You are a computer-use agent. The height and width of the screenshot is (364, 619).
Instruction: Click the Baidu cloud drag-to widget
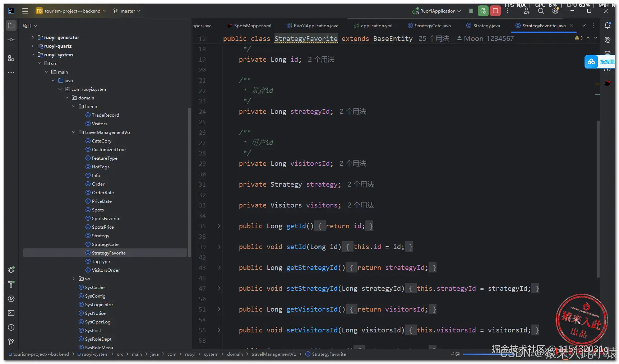(600, 62)
